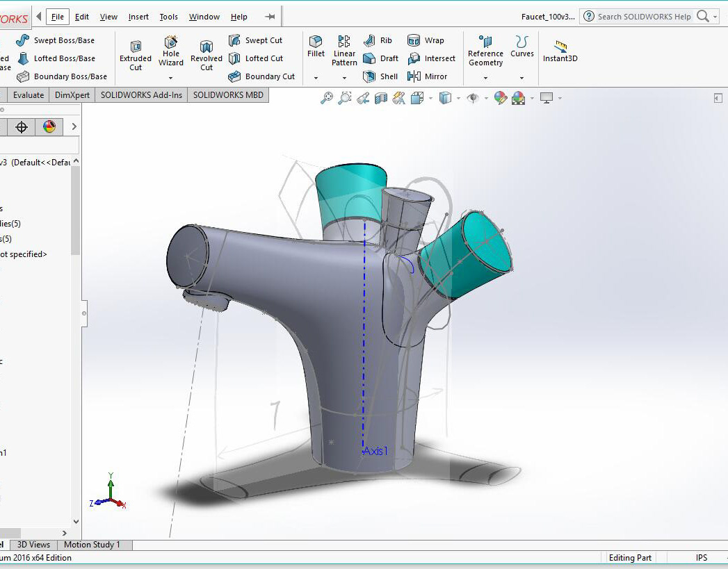
Task: Click Zoom to Area view icon
Action: pos(344,98)
